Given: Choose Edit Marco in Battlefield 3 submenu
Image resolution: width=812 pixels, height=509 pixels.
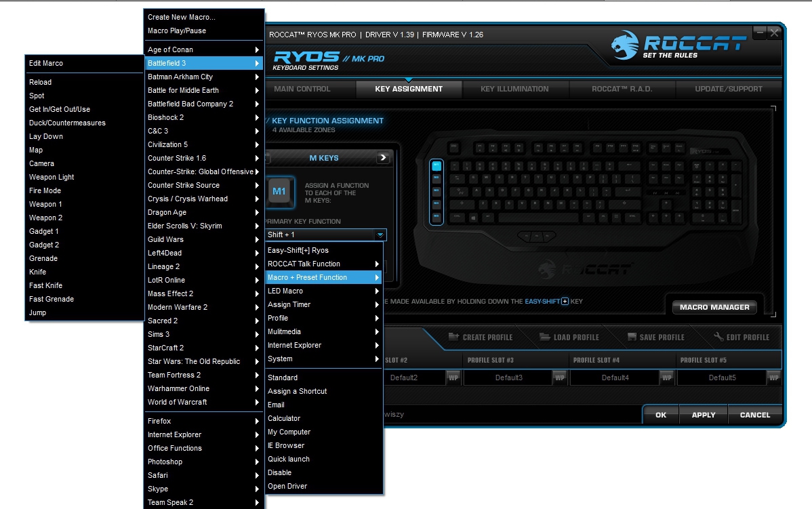Looking at the screenshot, I should pos(85,63).
